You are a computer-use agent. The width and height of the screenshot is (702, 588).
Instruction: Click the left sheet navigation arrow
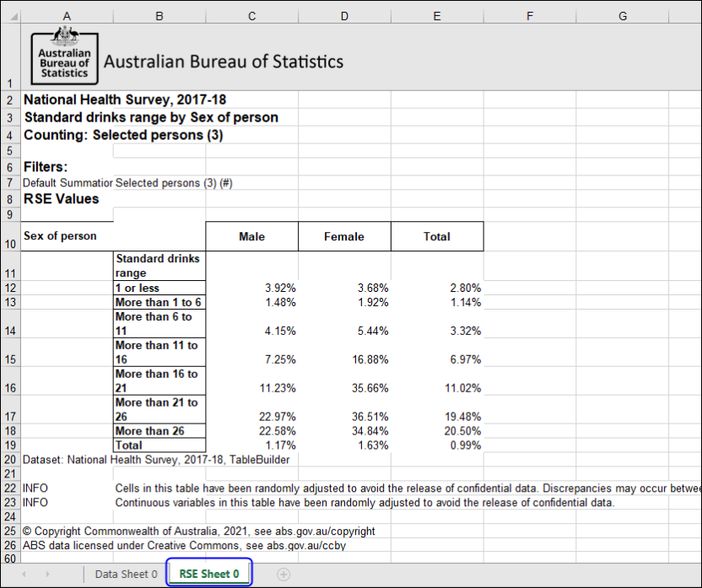[24, 573]
